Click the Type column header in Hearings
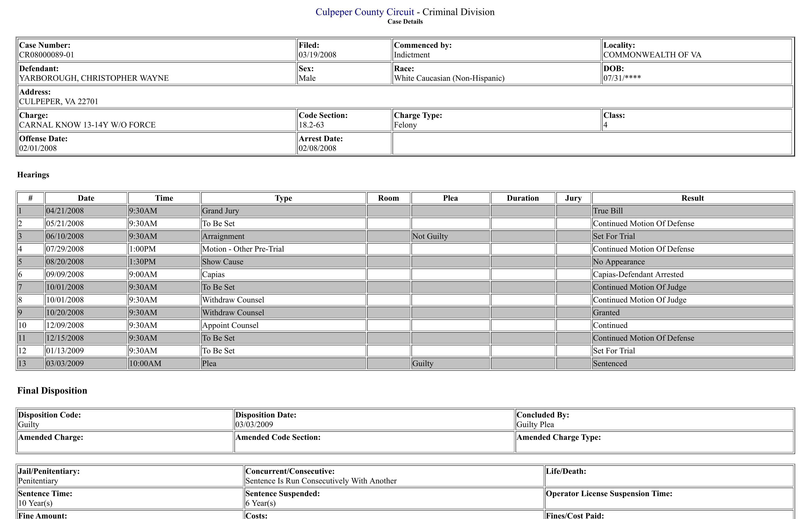Image resolution: width=812 pixels, height=519 pixels. (x=283, y=198)
